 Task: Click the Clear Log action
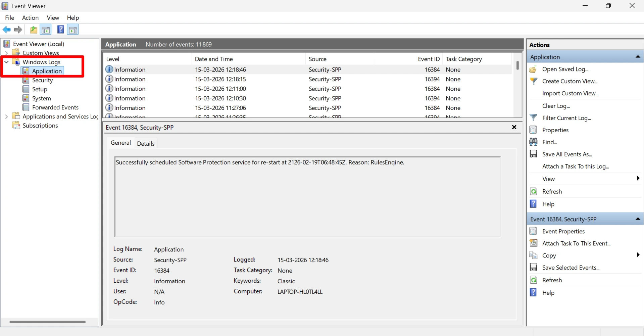(556, 106)
